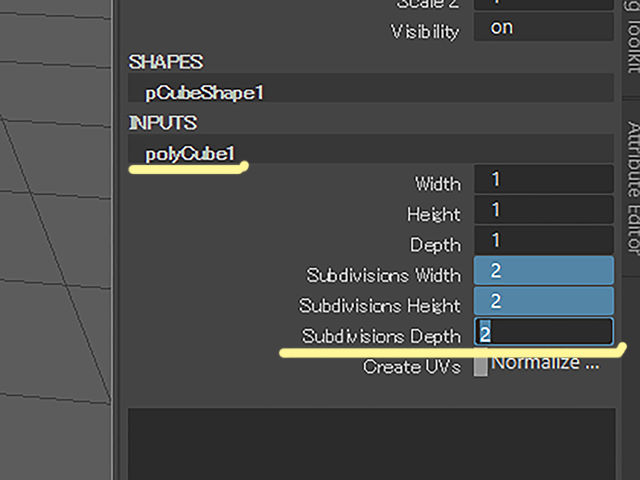Screen dimensions: 640x480
Task: Select the pCubeShape1 shape node
Action: 371,89
